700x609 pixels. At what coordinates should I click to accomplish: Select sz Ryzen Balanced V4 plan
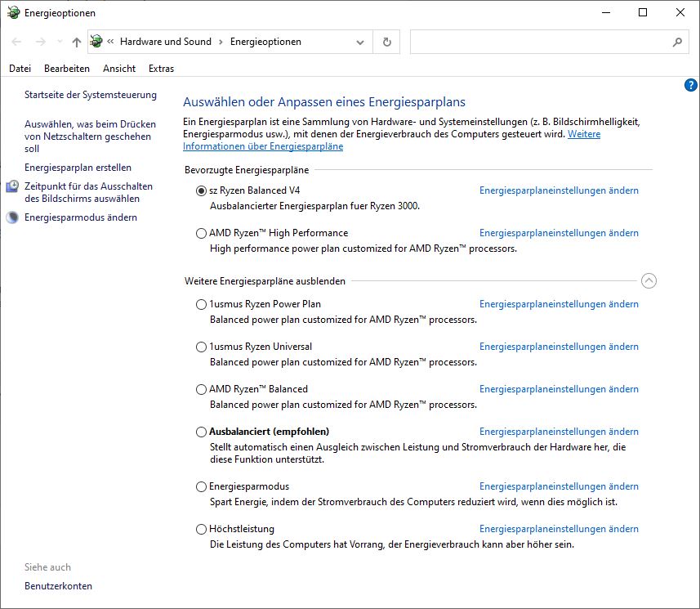point(201,190)
